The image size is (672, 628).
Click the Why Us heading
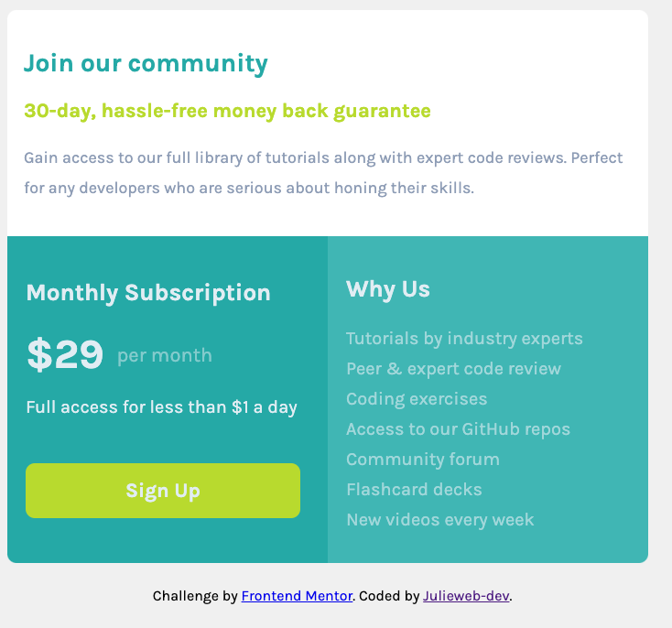pos(388,289)
